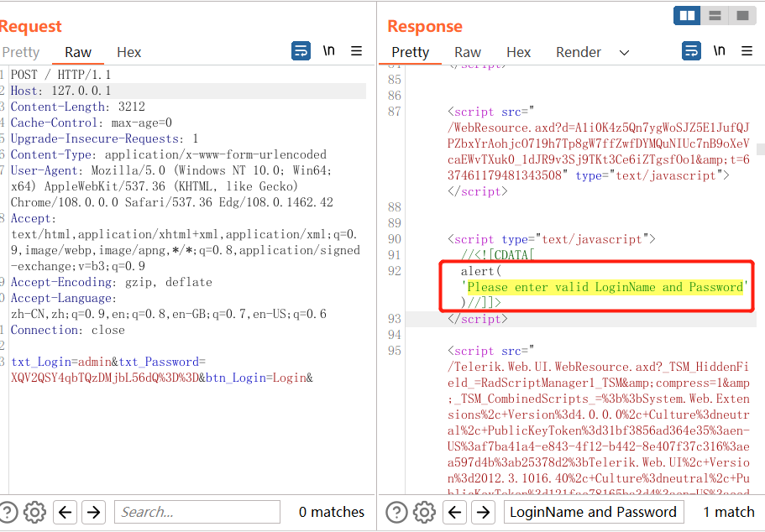The width and height of the screenshot is (765, 532).
Task: Focus the Request Search input field
Action: pyautogui.click(x=197, y=512)
